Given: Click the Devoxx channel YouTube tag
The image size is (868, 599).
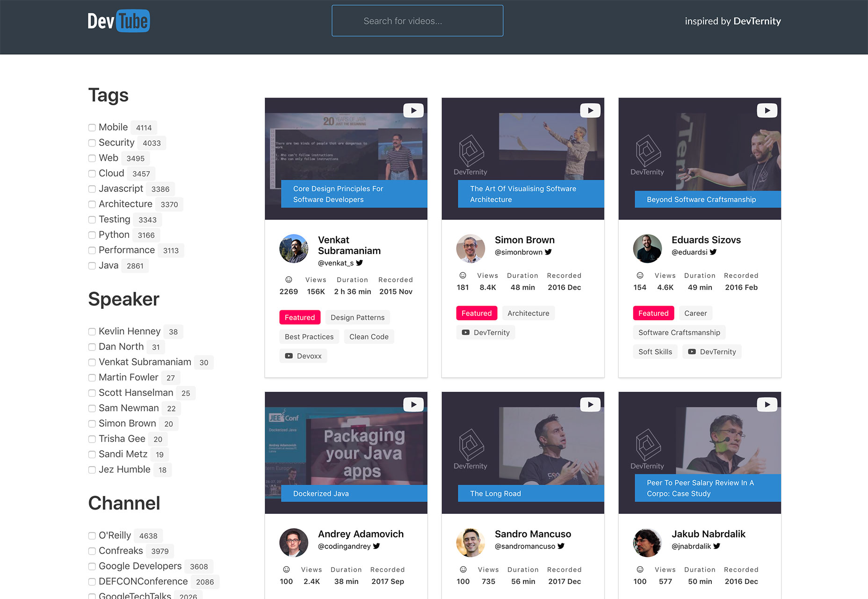Looking at the screenshot, I should coord(303,356).
